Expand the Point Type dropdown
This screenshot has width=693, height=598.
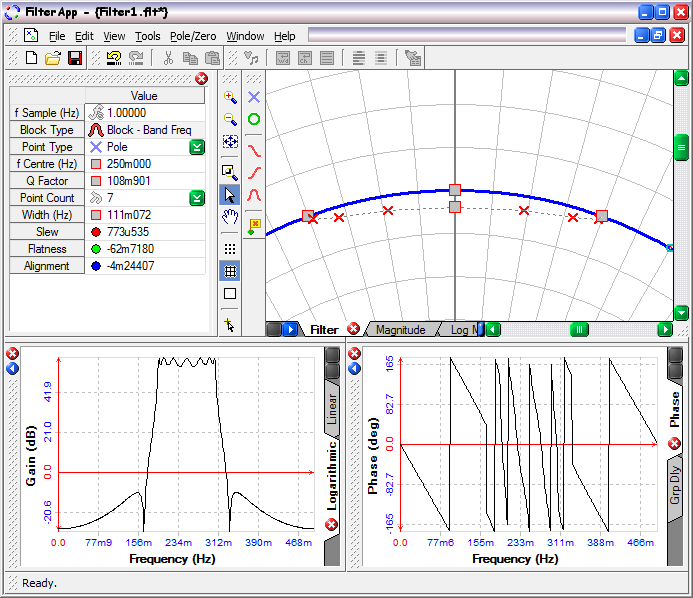pos(197,147)
